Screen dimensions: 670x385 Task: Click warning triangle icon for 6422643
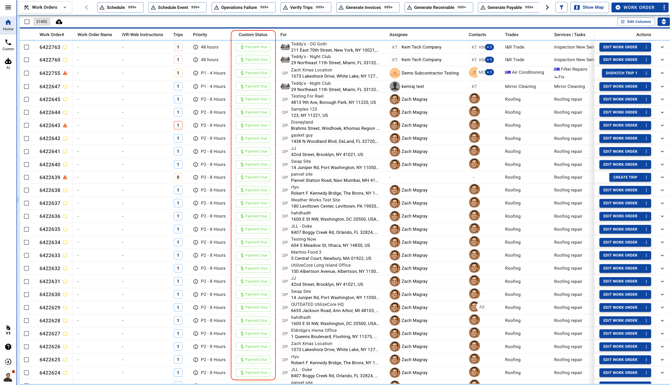65,125
